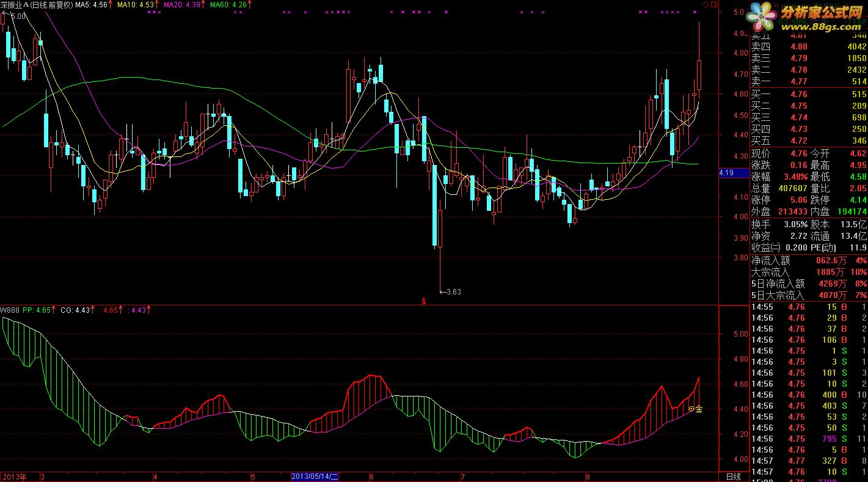Select the 买五 4.72 bid row

tap(809, 141)
